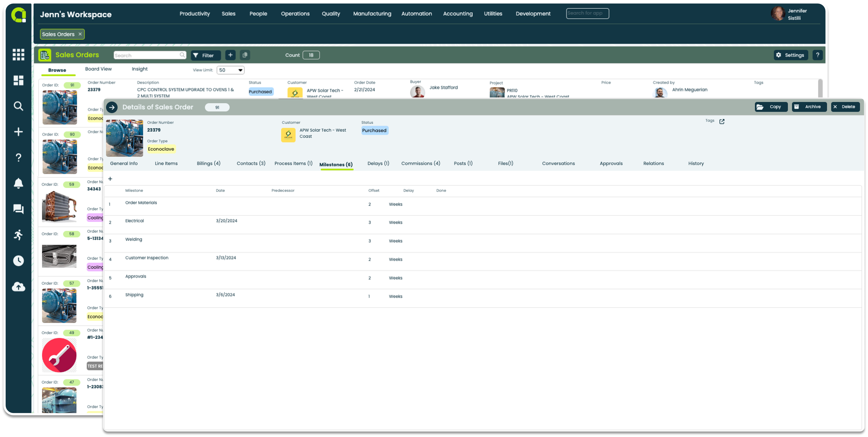Image resolution: width=868 pixels, height=437 pixels.
Task: Open the Billings (4) tab
Action: point(209,163)
